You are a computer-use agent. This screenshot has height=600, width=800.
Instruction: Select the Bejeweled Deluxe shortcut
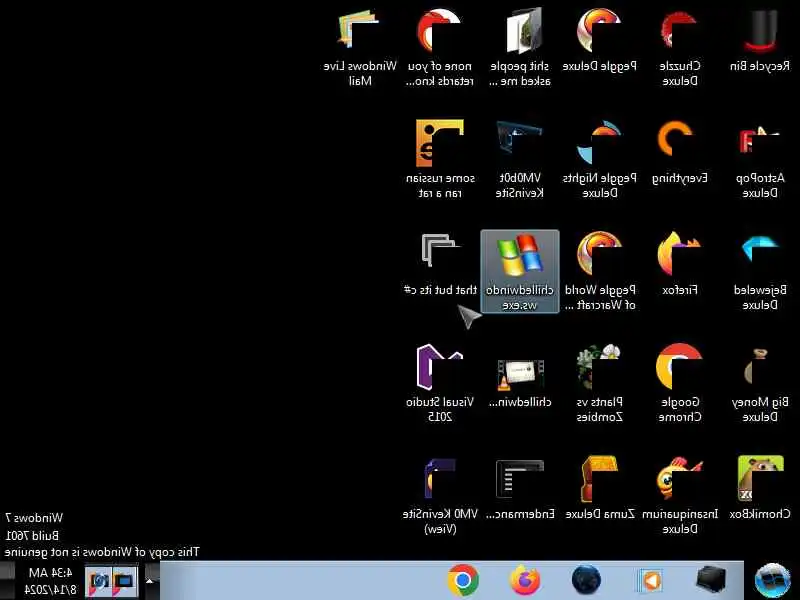pos(760,271)
